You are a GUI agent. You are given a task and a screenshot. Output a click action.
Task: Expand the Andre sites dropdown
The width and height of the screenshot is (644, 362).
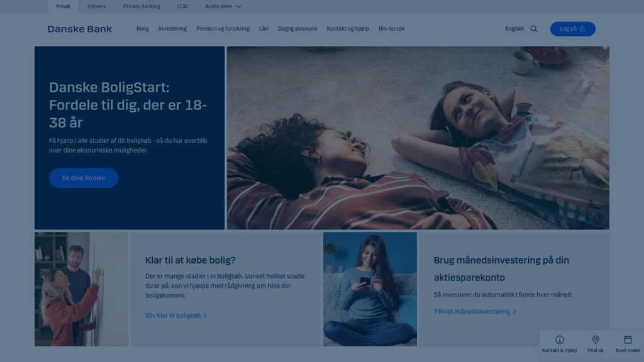[x=223, y=6]
